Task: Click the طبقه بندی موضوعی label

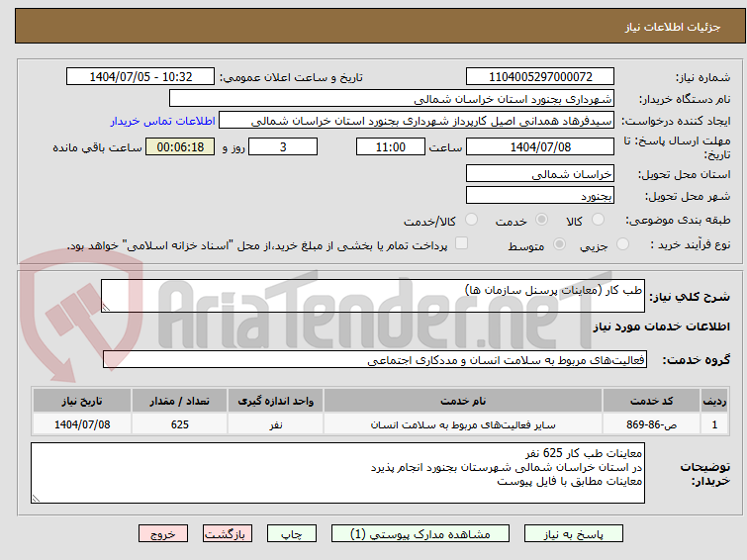Action: 678,220
